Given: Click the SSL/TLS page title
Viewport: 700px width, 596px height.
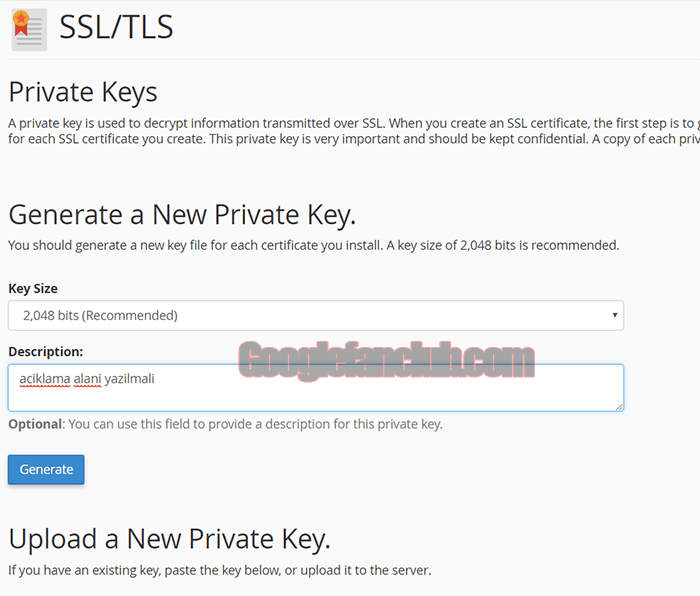Looking at the screenshot, I should click(116, 27).
